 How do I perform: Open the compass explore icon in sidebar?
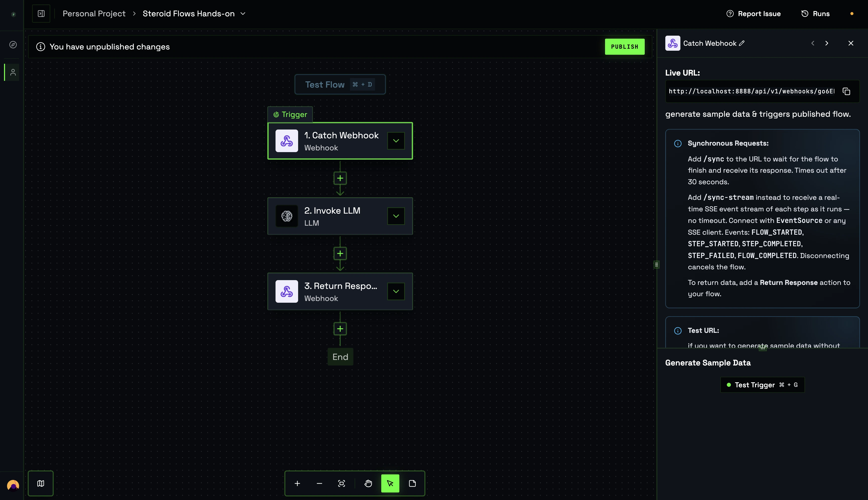coord(13,45)
